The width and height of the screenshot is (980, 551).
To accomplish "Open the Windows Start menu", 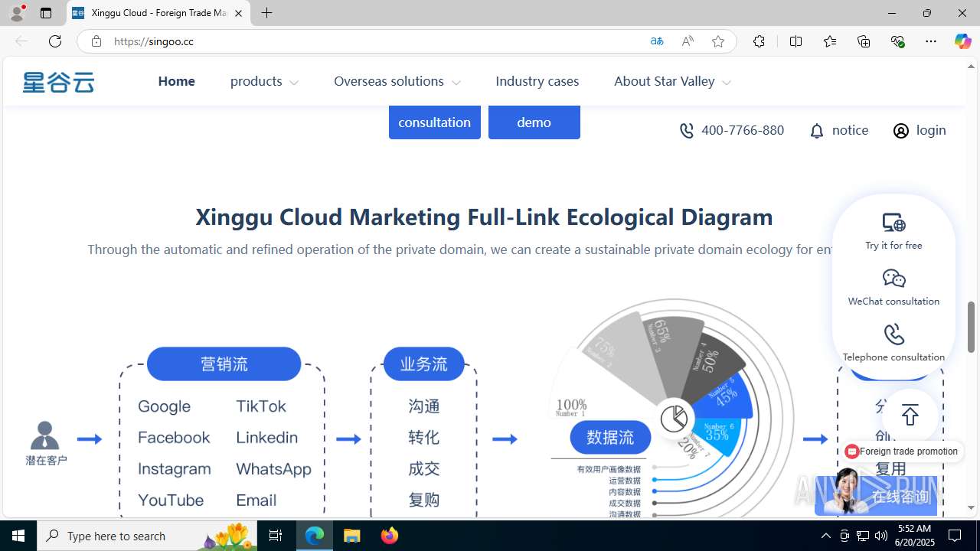I will pos(18,536).
